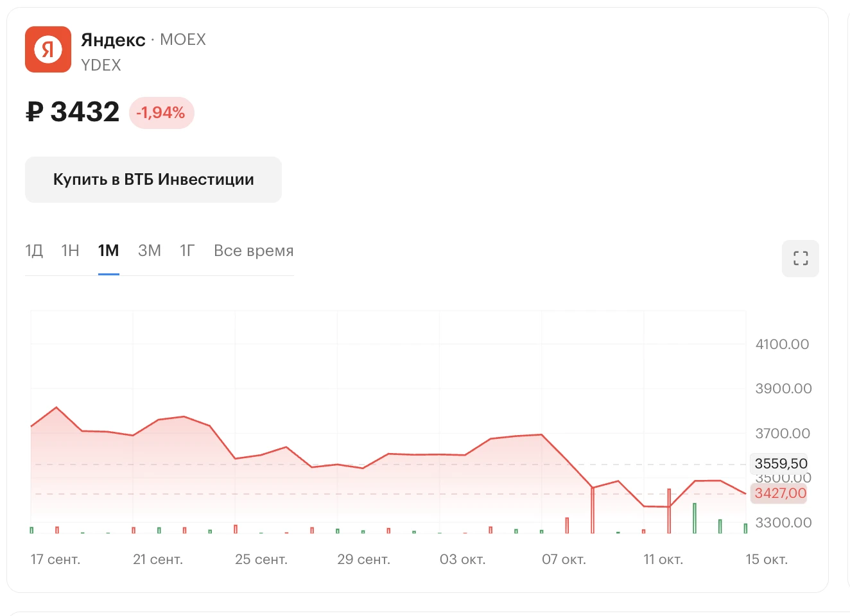Click the '17 сент.' date label
Screen dimensions: 850x616
pos(55,560)
